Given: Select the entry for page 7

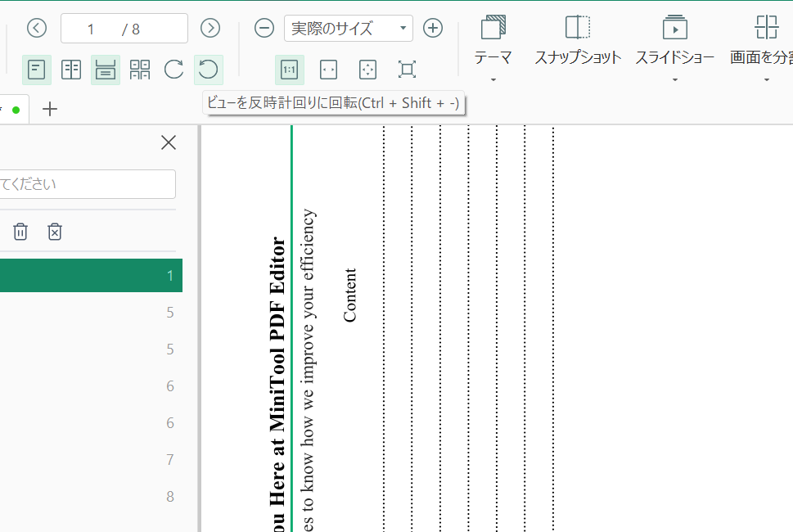Looking at the screenshot, I should tap(91, 460).
